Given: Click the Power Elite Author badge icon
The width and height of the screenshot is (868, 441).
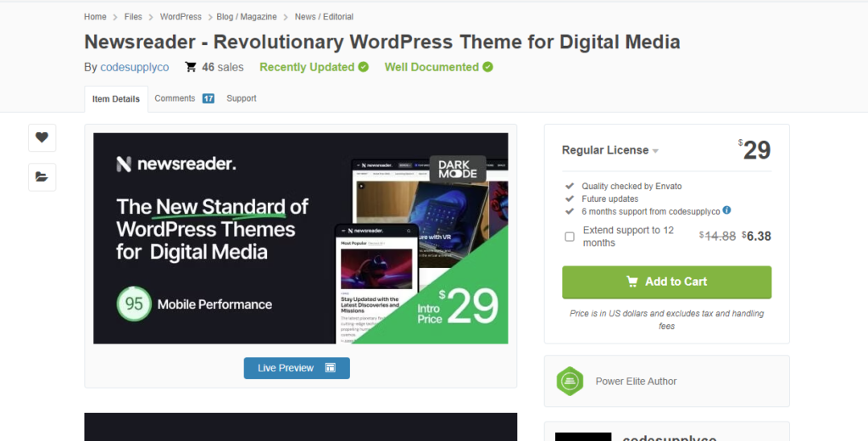Looking at the screenshot, I should pos(570,381).
